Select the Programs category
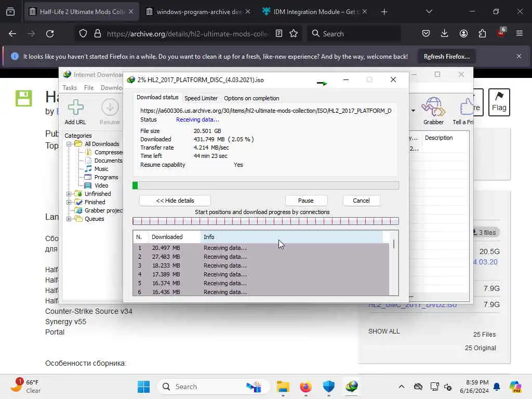 [102, 177]
